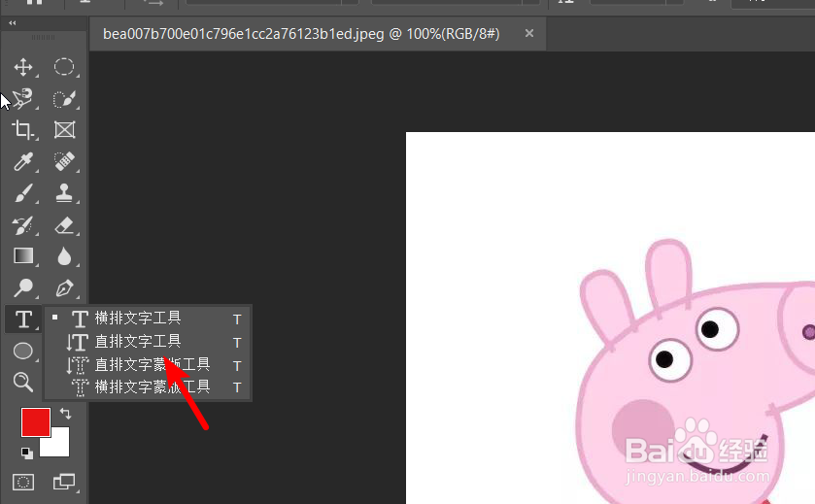Toggle Quick Mask mode
The image size is (815, 504).
pyautogui.click(x=23, y=483)
